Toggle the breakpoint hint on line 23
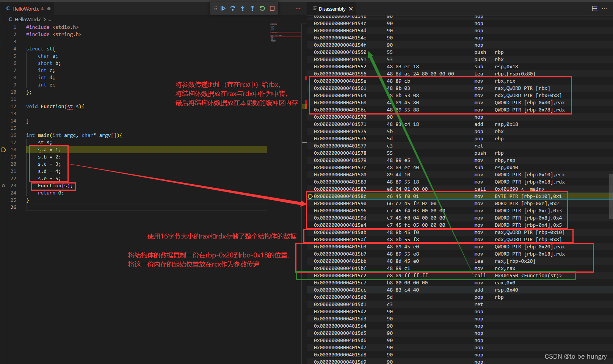Viewport: 613px width, 364px height. click(4, 186)
